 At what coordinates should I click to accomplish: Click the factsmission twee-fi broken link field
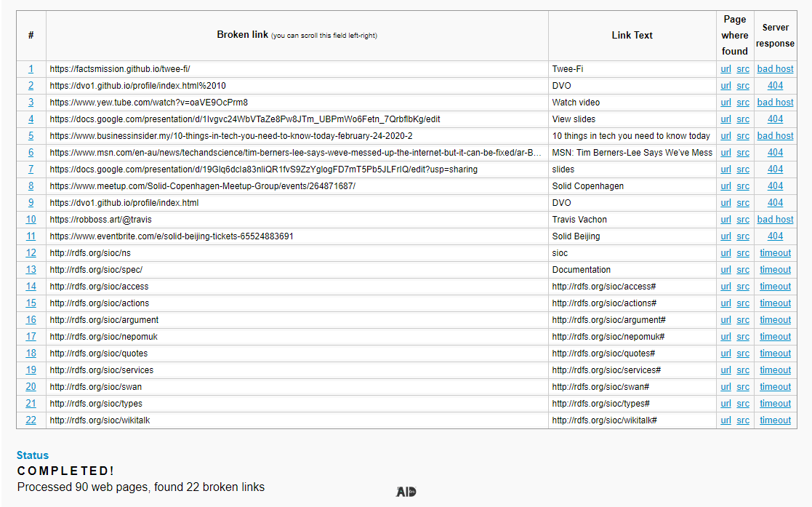point(297,69)
